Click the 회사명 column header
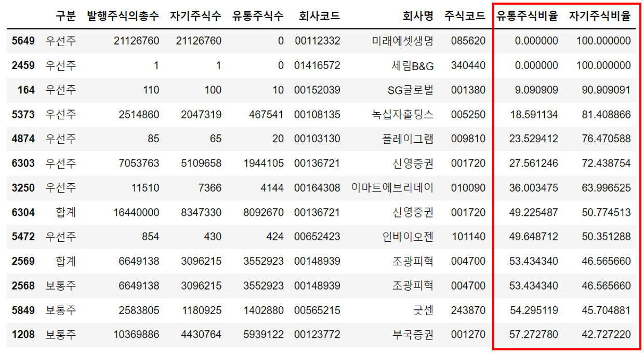The image size is (644, 354). click(x=418, y=16)
